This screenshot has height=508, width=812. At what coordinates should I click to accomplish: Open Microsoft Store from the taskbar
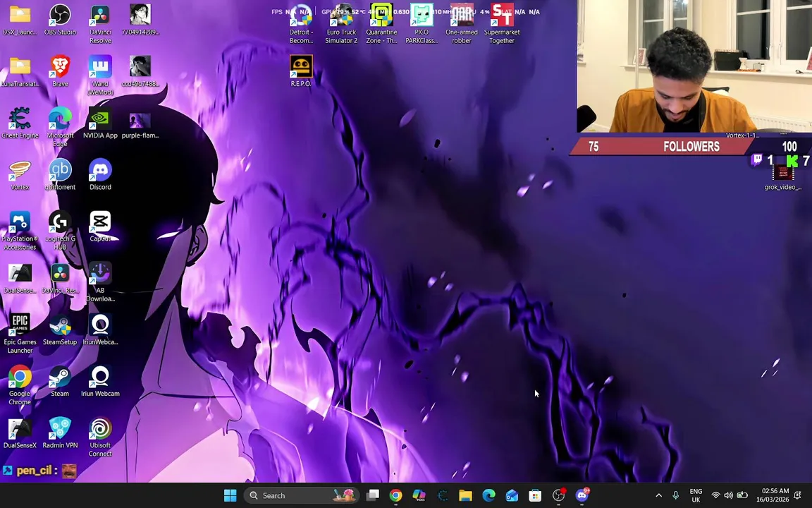[535, 495]
